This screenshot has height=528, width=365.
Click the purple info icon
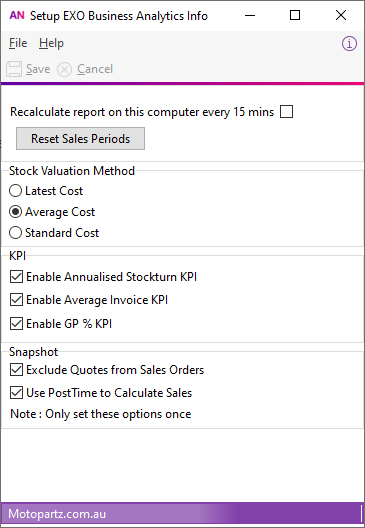[349, 43]
